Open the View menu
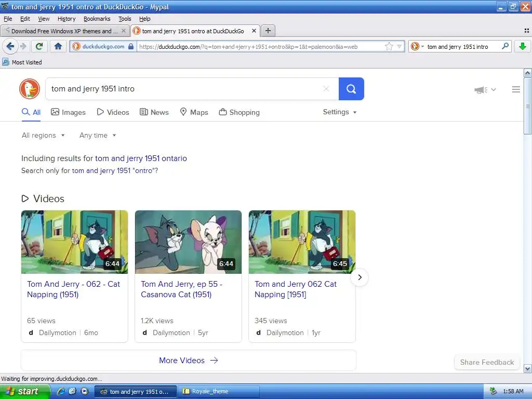Screen dimensions: 532x399 pyautogui.click(x=44, y=19)
